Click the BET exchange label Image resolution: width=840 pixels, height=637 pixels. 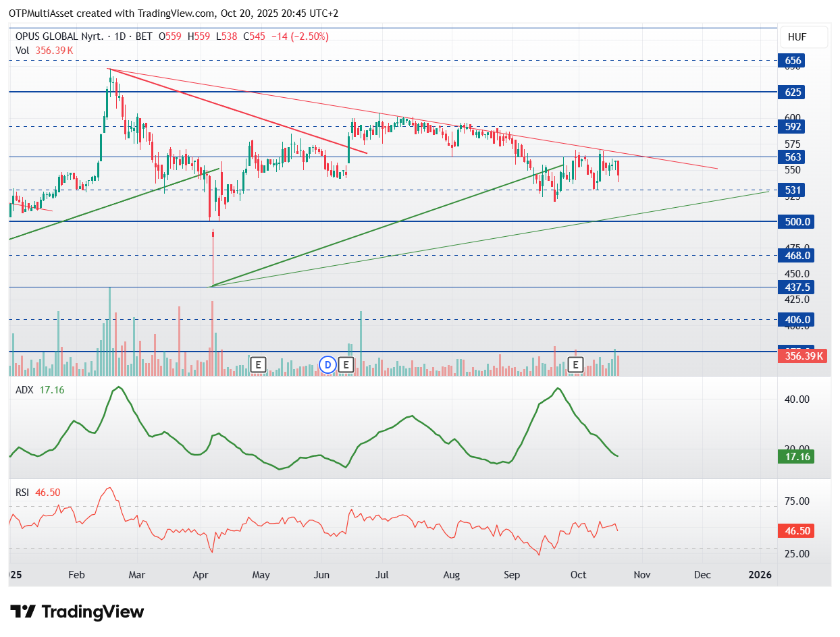144,36
